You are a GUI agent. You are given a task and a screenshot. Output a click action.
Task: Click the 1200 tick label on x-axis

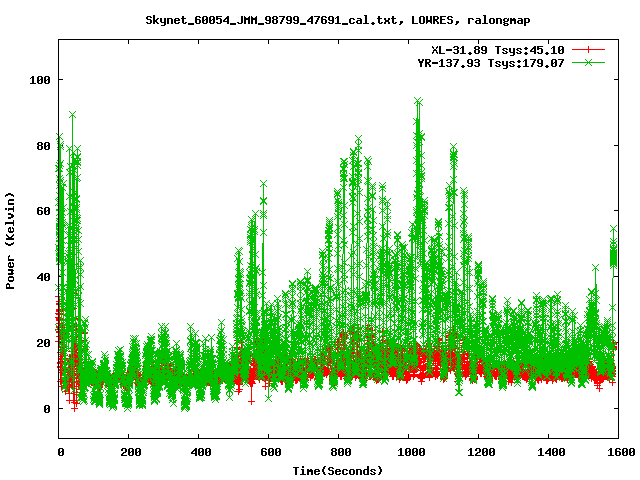[479, 453]
